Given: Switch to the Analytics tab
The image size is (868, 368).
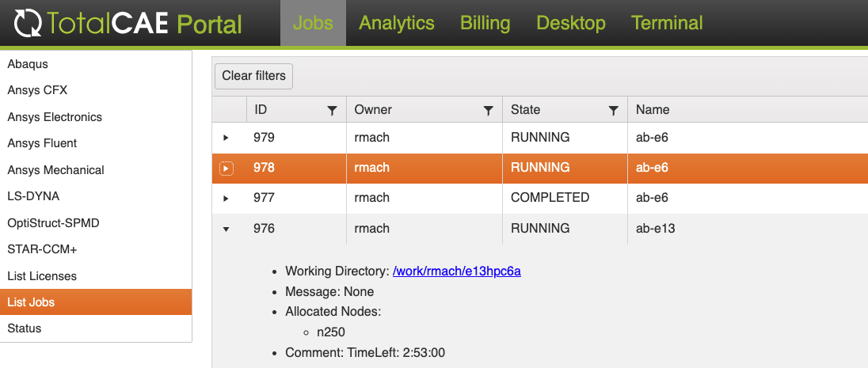Looking at the screenshot, I should click(x=396, y=23).
